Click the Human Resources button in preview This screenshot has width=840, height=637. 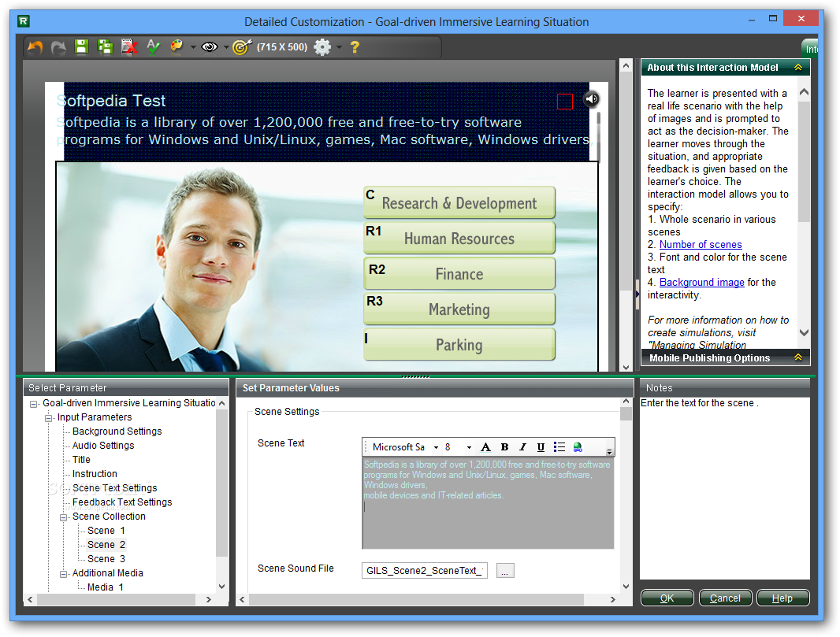[459, 238]
